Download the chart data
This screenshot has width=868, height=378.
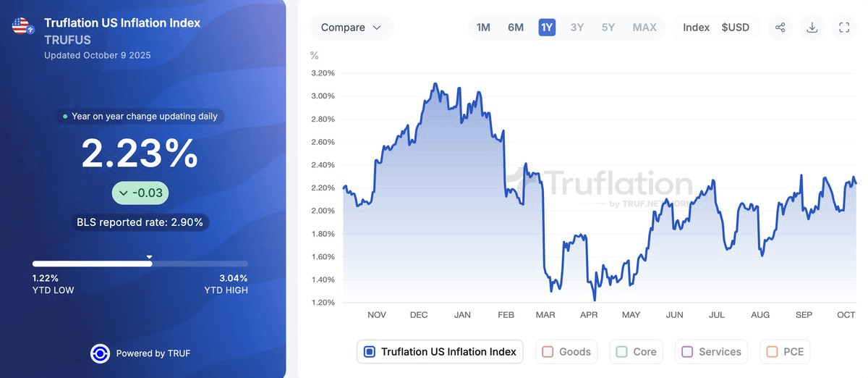point(812,28)
